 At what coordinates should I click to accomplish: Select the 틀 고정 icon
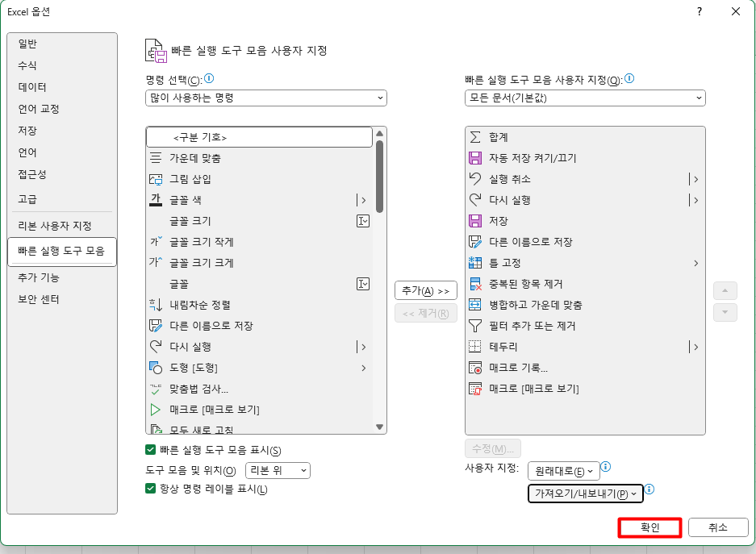click(475, 263)
